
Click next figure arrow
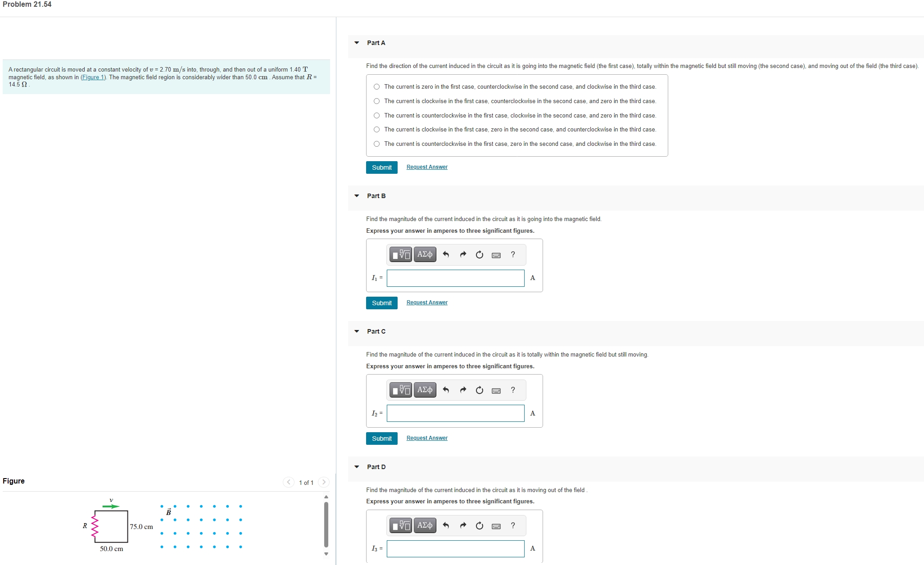coord(324,482)
